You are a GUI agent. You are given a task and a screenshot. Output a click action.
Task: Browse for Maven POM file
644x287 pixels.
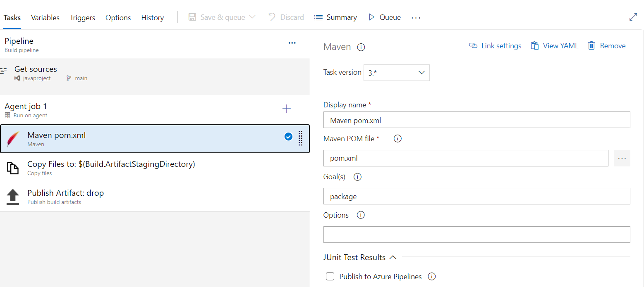pos(622,158)
